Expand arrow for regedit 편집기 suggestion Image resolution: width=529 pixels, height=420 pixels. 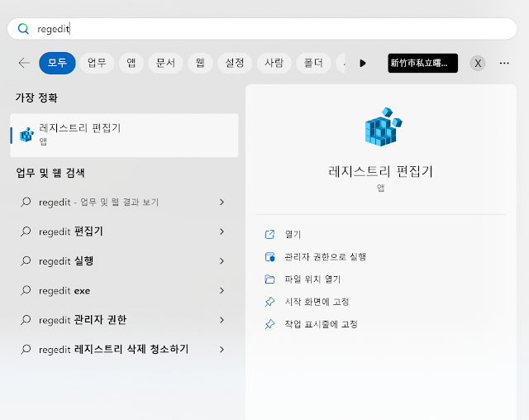[x=222, y=231]
